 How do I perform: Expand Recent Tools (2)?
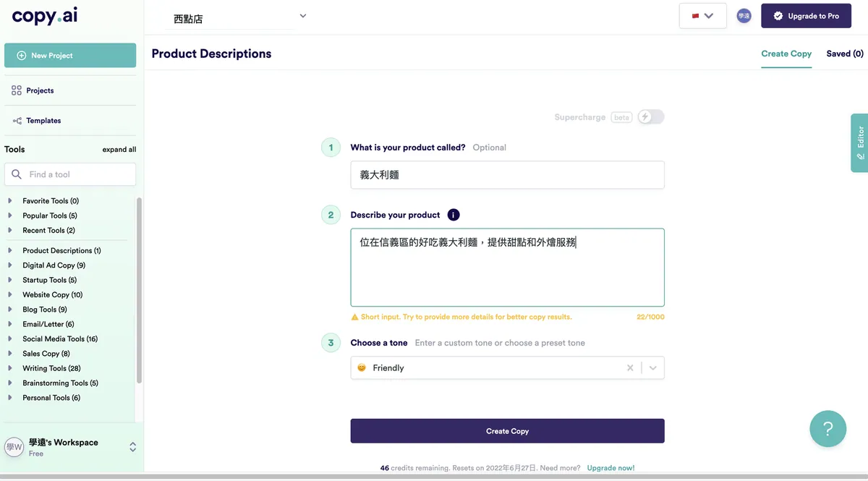tap(48, 231)
